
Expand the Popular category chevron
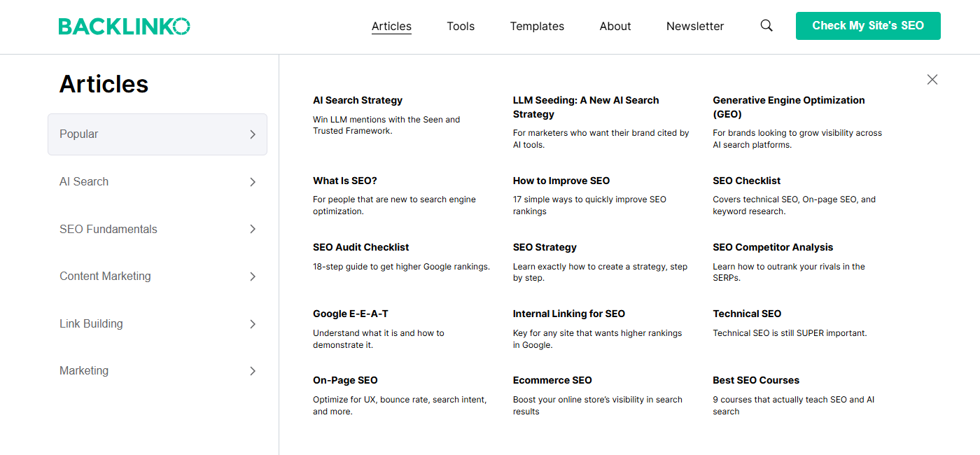pyautogui.click(x=253, y=134)
